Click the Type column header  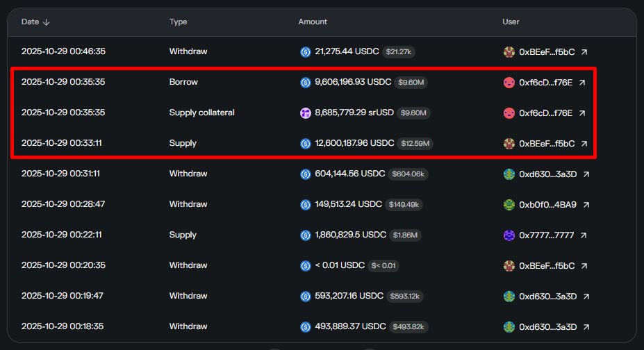click(179, 22)
